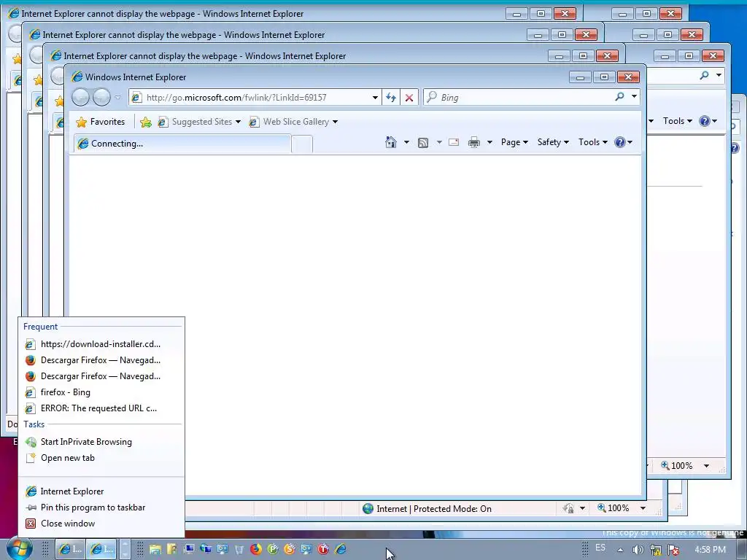This screenshot has height=560, width=747.
Task: Click background window 100% zoom button
Action: pos(676,466)
